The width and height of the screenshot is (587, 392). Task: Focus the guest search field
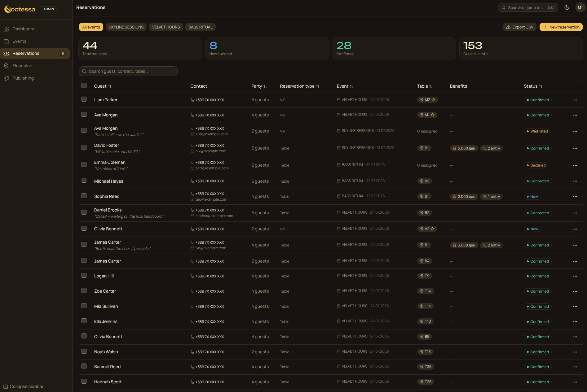click(128, 71)
